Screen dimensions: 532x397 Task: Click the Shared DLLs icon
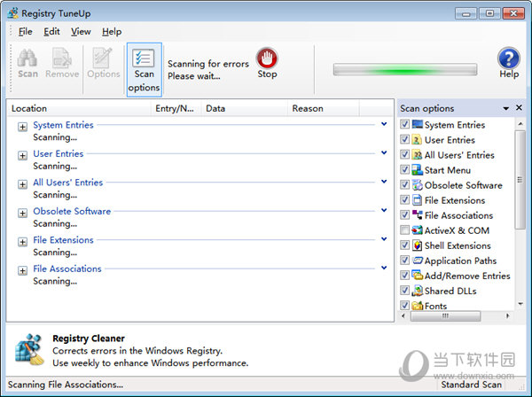tap(417, 291)
